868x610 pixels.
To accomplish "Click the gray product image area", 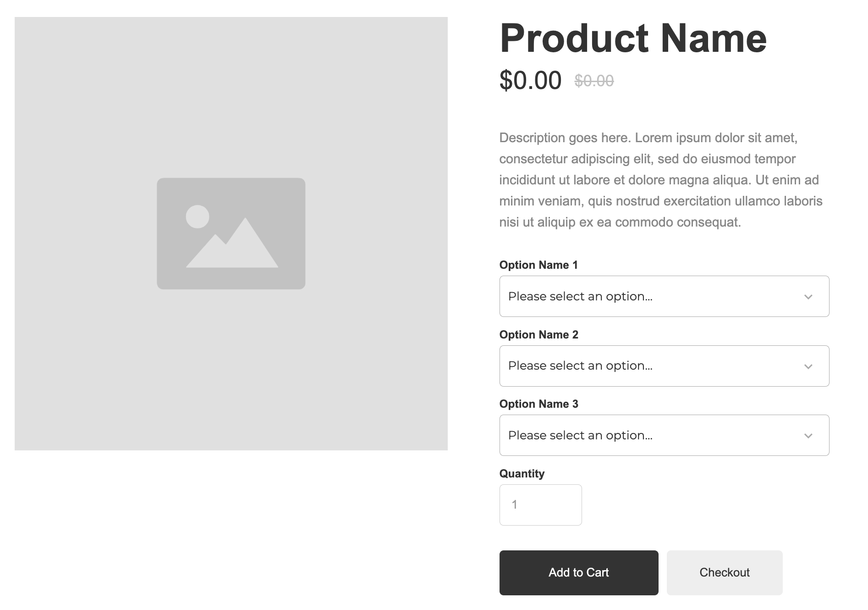I will click(231, 233).
